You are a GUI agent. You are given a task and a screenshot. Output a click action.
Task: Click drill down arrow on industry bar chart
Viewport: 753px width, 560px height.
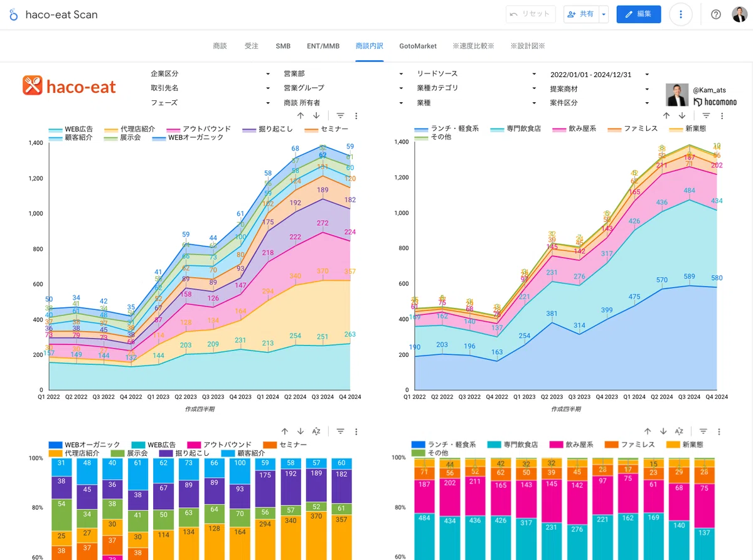(x=663, y=431)
